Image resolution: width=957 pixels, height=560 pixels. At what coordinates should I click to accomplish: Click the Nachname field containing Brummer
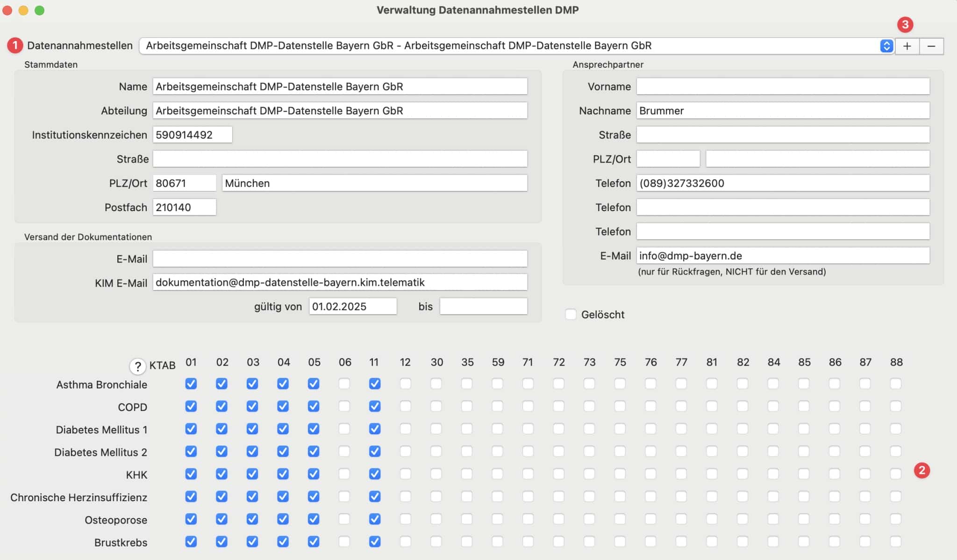[783, 111]
